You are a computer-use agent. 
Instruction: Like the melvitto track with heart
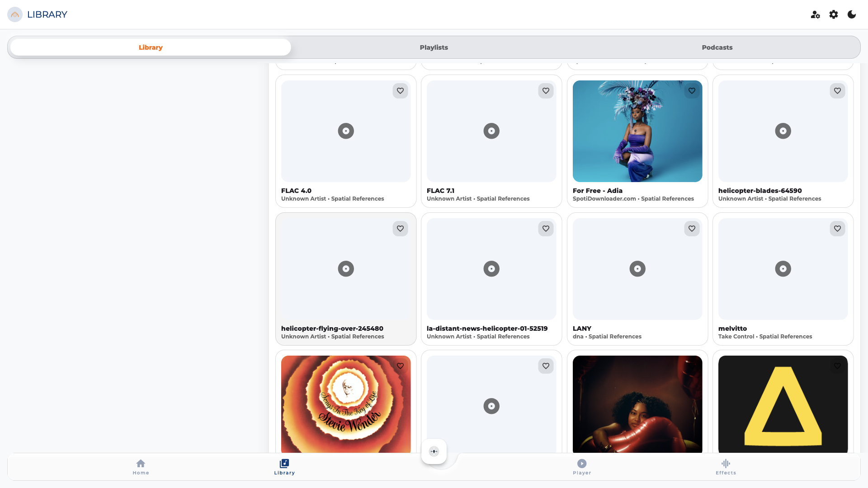pyautogui.click(x=837, y=229)
